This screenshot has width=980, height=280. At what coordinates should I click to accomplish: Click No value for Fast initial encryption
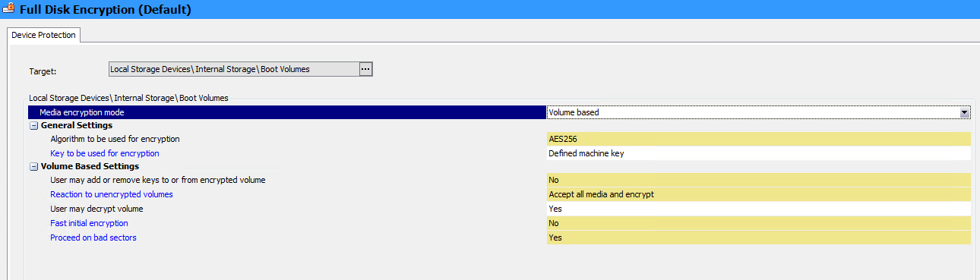pos(758,223)
